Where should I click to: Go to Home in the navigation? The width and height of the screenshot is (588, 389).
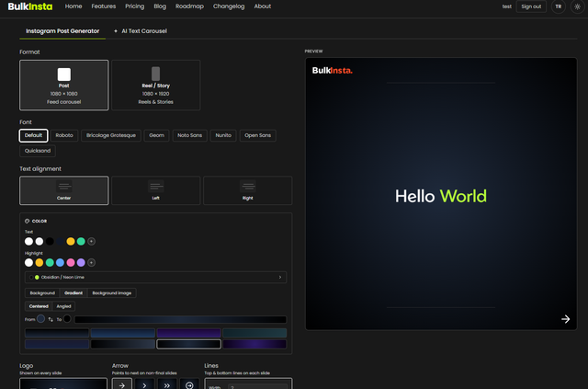(73, 6)
